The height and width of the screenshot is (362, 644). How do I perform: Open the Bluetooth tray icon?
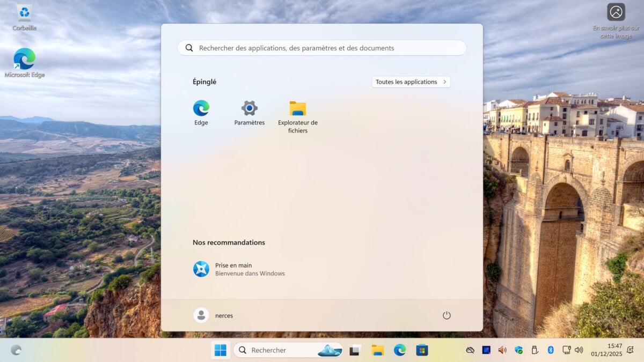point(550,350)
